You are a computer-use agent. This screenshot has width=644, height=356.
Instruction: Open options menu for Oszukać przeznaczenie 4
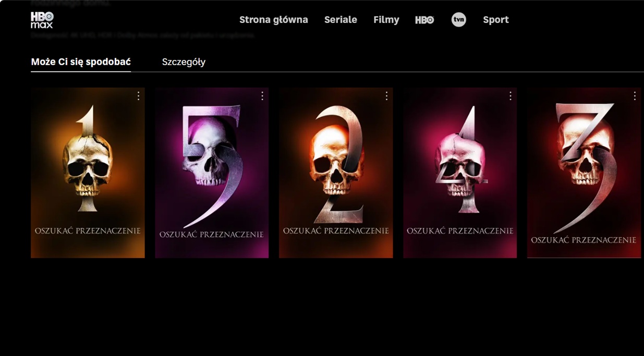tap(511, 96)
